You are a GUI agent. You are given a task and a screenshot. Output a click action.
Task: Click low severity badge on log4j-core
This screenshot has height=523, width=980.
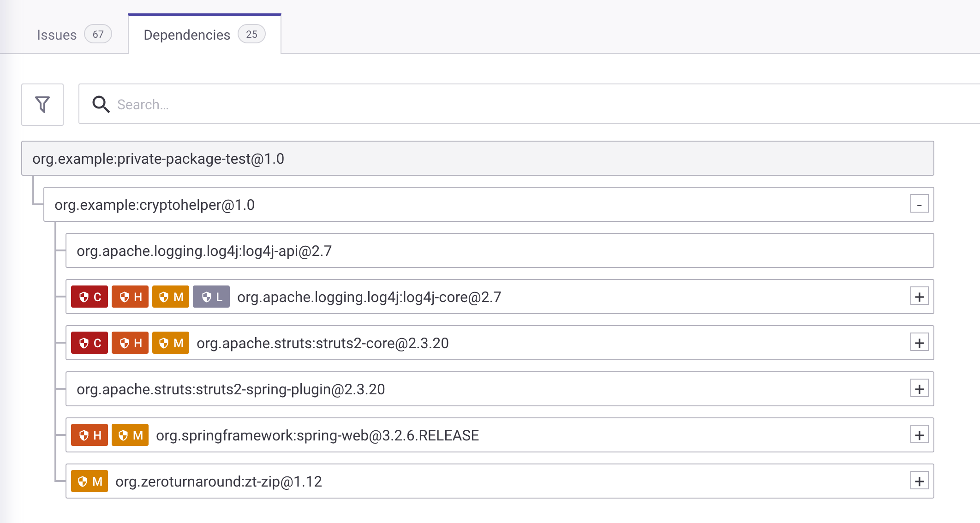(x=211, y=297)
